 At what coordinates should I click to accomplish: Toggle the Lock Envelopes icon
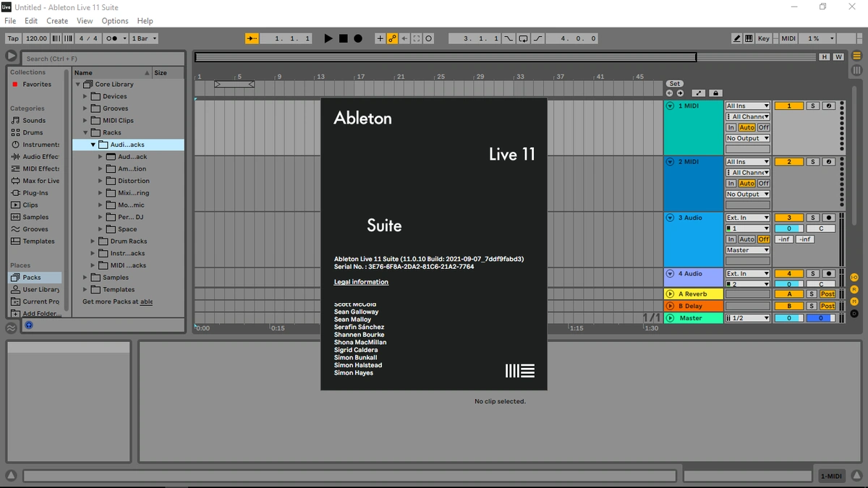pyautogui.click(x=715, y=93)
